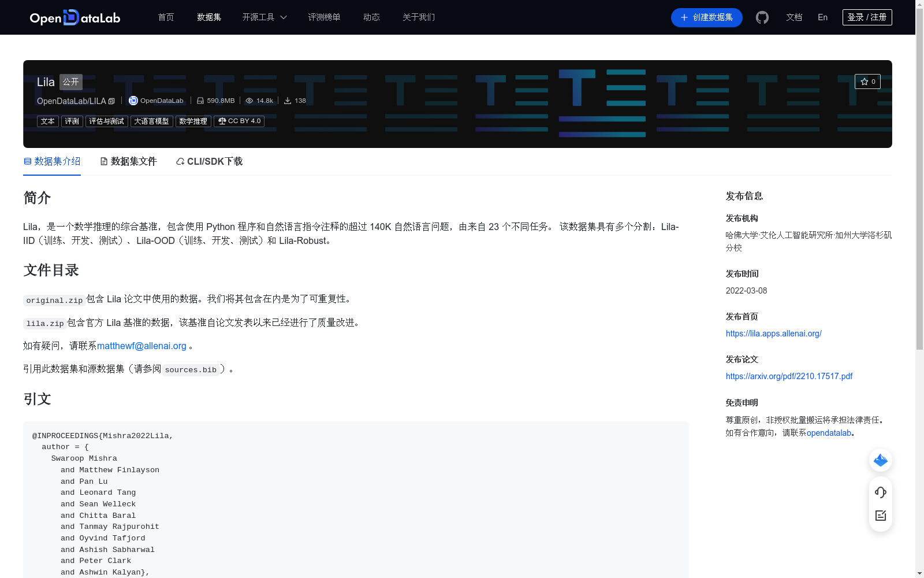The width and height of the screenshot is (924, 578).
Task: Click the opendatalab contact link
Action: 829,433
